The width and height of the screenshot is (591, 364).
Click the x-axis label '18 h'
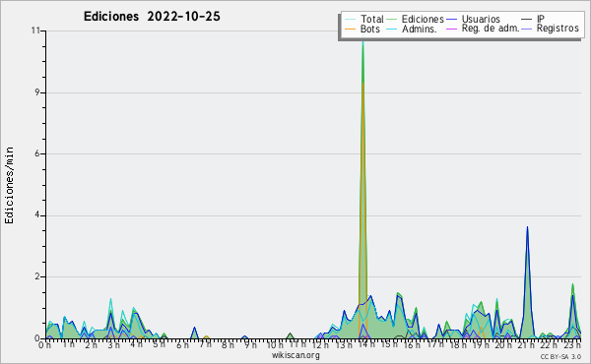click(x=458, y=344)
